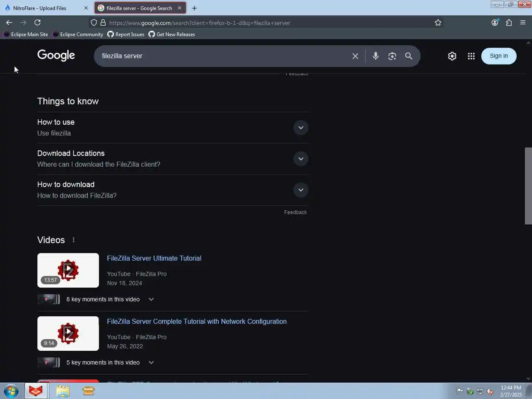
Task: Open Get New Releases bookmark
Action: pos(172,34)
